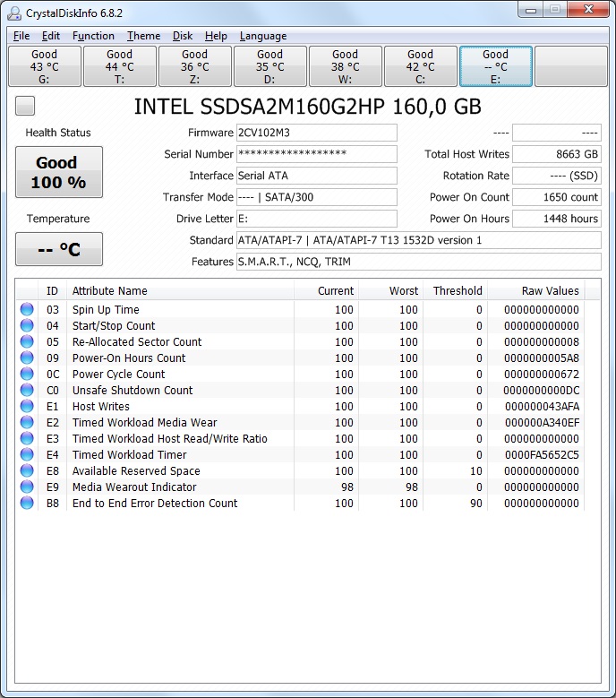
Task: Click status orb for Available Reserved Space
Action: (27, 470)
